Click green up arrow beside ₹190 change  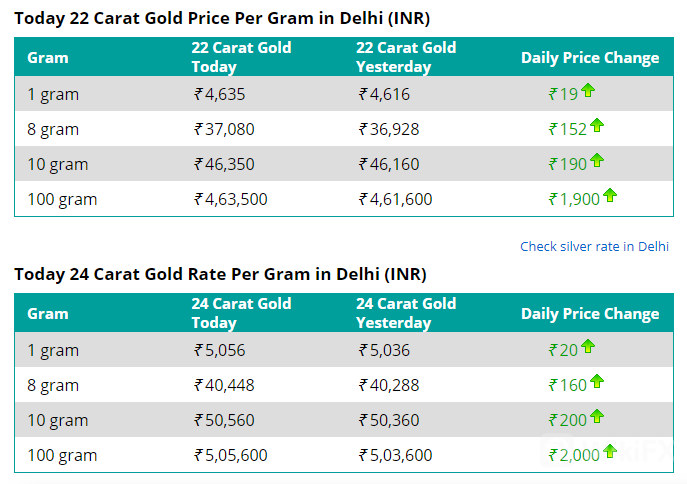coord(597,161)
